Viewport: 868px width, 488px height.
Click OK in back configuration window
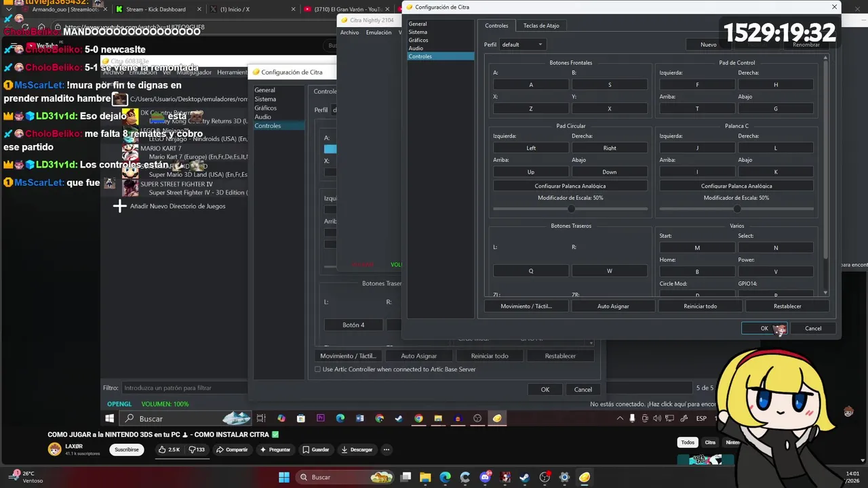pos(545,390)
